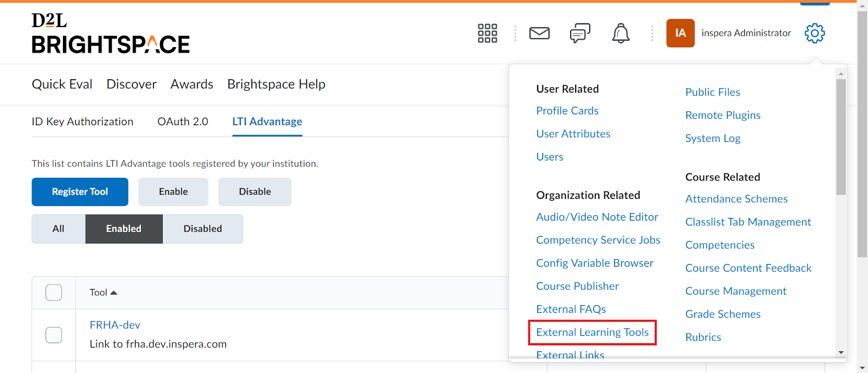Open the inspera Administrator user menu
The height and width of the screenshot is (373, 868).
746,33
